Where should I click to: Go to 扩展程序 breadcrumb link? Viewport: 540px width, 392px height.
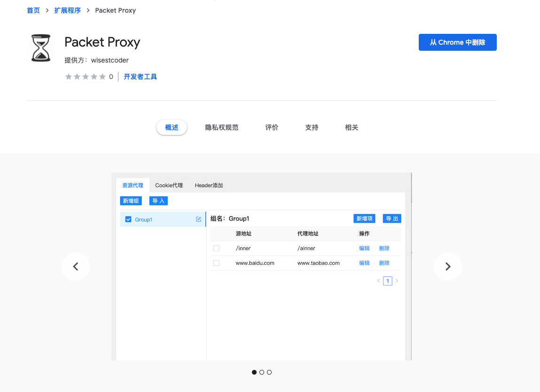click(x=68, y=10)
